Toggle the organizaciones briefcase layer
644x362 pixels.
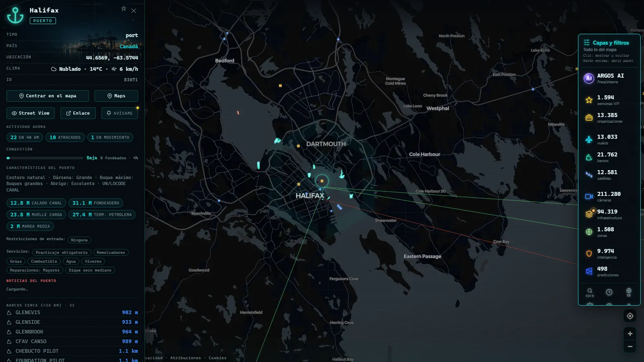point(589,118)
